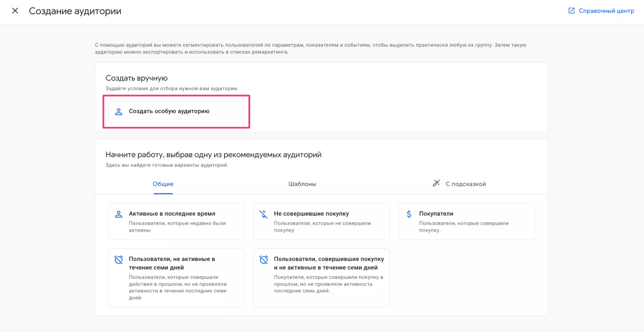Select the Не совершившие покупку audience card

pyautogui.click(x=321, y=221)
